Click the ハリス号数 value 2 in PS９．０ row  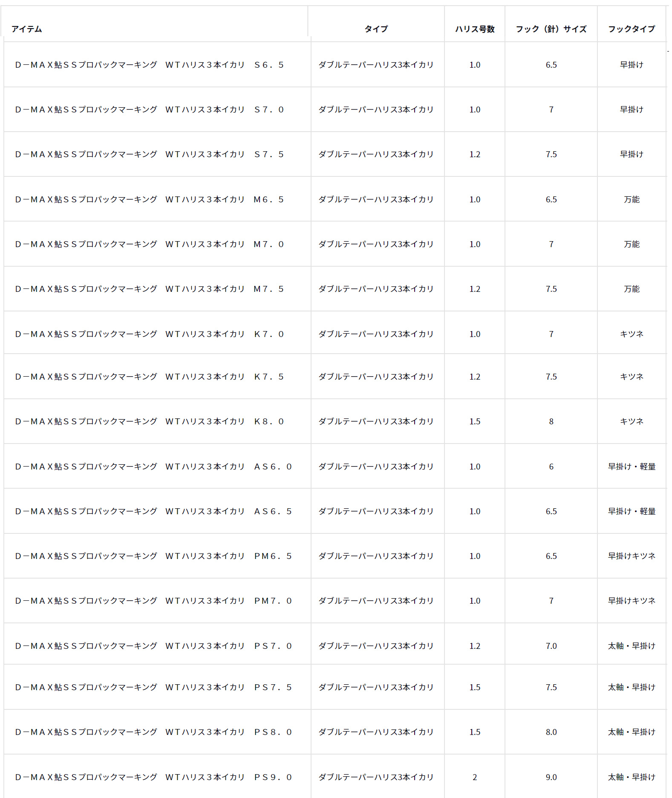tap(475, 777)
